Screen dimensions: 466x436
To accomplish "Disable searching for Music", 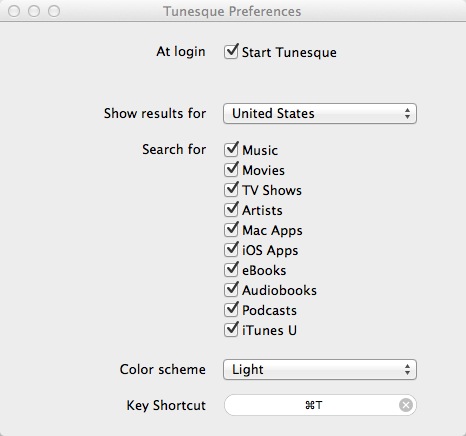I will pos(231,150).
